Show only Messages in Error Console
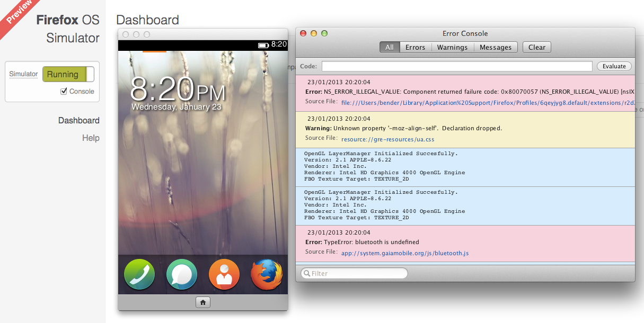 tap(496, 47)
